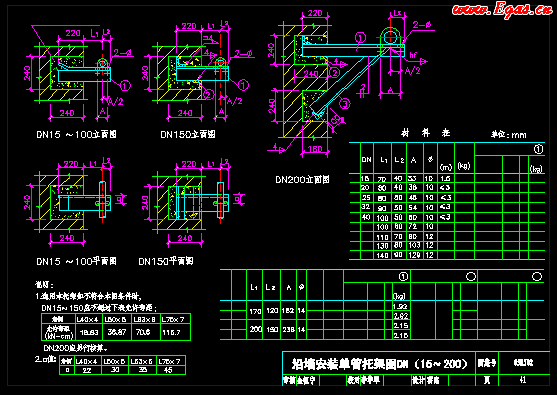This screenshot has width=557, height=395.
Task: Click page number 41 in the title block
Action: 523,380
